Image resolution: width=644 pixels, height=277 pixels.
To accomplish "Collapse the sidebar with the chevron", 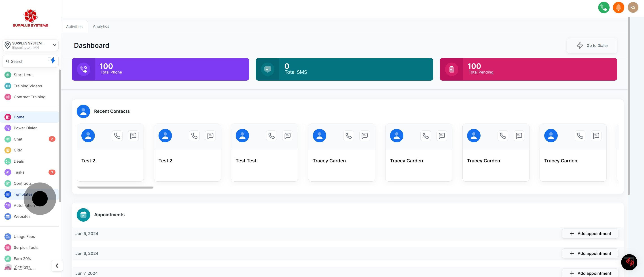I will pyautogui.click(x=57, y=266).
